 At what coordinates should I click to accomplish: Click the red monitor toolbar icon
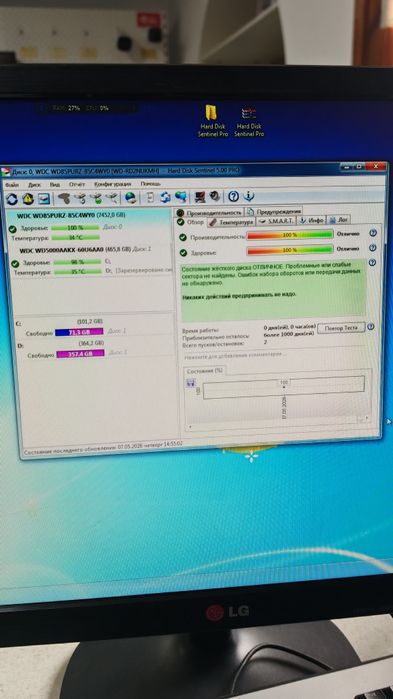coord(200,197)
